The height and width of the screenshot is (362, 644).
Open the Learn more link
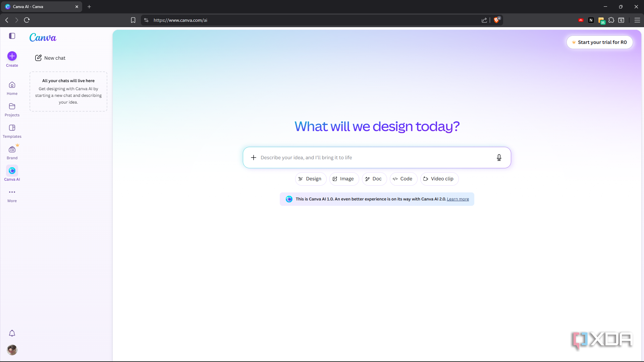point(458,199)
